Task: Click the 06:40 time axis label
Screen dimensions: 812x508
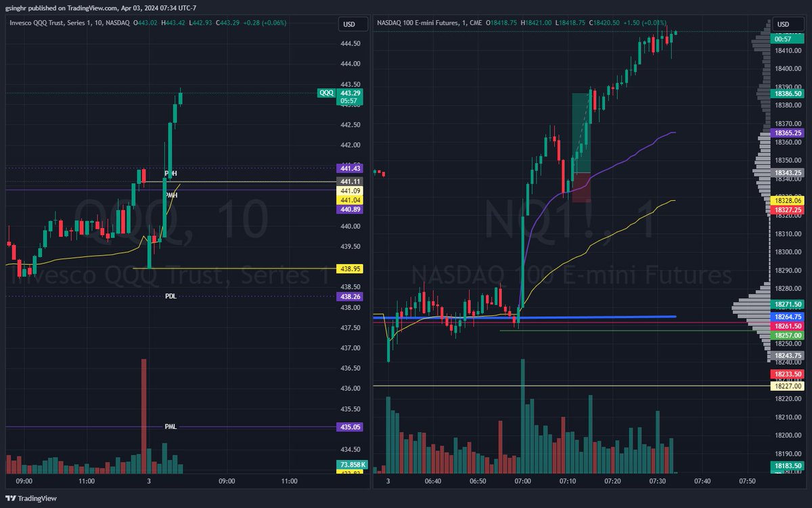Action: 433,481
